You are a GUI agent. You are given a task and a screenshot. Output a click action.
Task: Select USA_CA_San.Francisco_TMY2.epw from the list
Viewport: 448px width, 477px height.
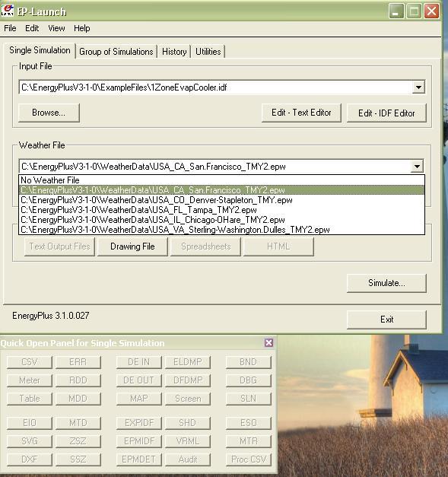[x=222, y=190]
